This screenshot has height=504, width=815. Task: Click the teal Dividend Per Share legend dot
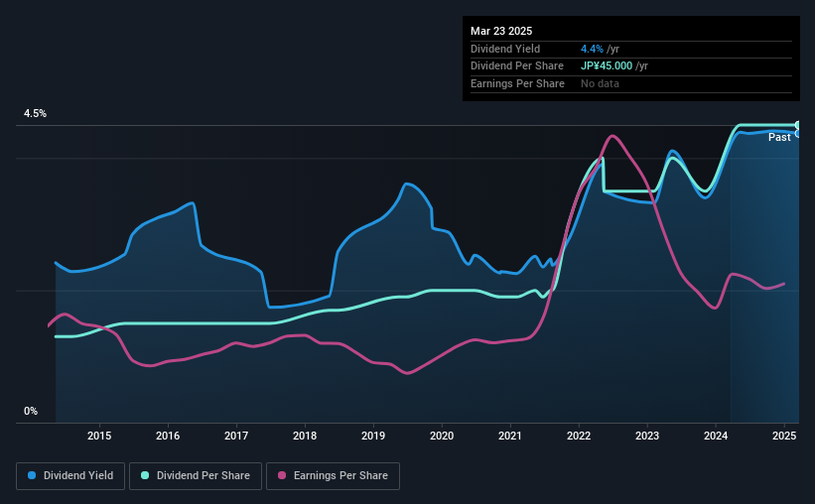pyautogui.click(x=145, y=475)
